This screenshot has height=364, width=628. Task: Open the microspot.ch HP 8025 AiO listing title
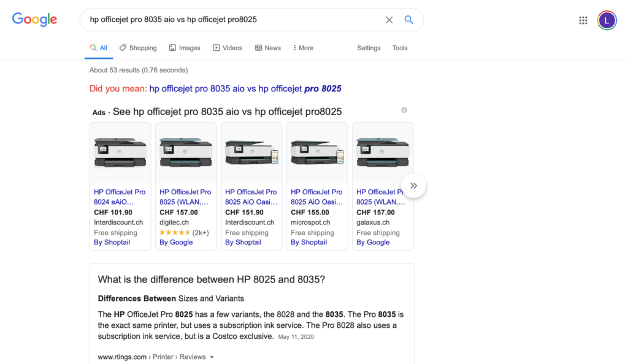(x=316, y=197)
